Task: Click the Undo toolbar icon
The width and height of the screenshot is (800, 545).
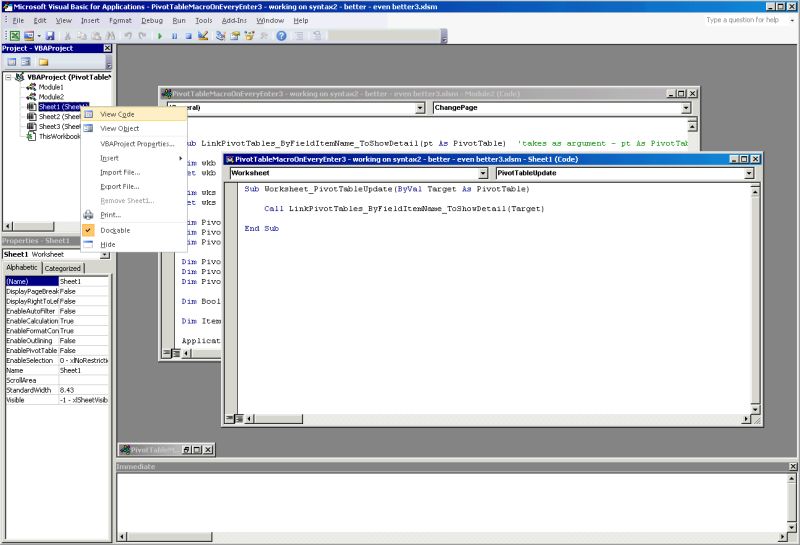Action: [x=128, y=36]
